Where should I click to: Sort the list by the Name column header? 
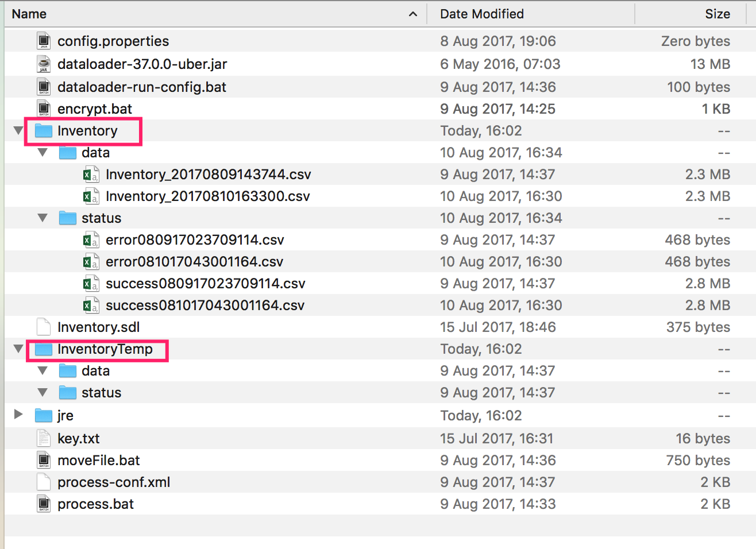(215, 14)
